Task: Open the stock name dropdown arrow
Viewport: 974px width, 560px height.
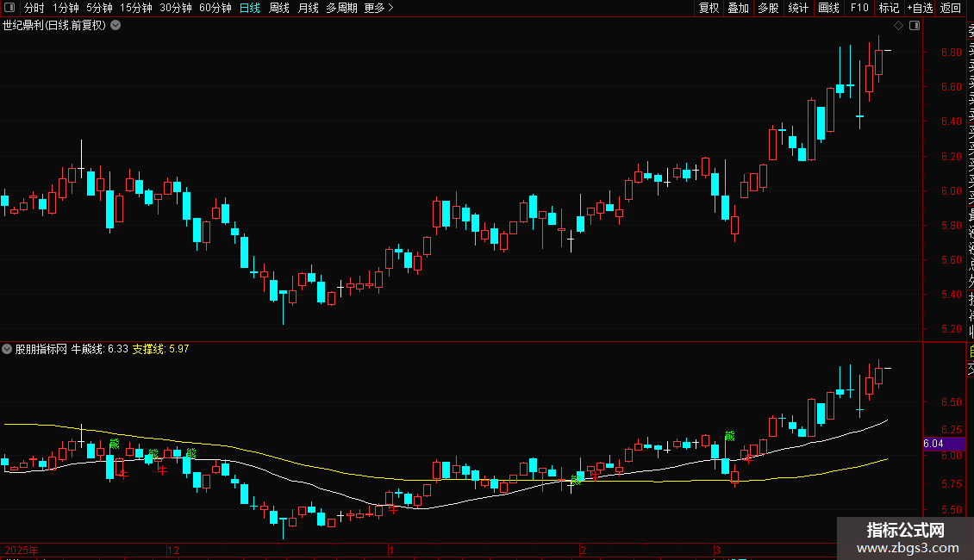Action: point(116,26)
